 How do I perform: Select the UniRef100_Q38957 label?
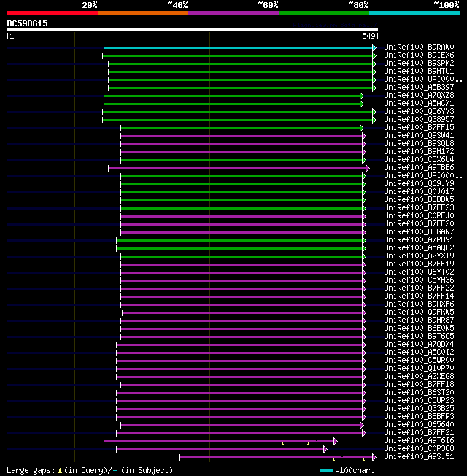[419, 119]
